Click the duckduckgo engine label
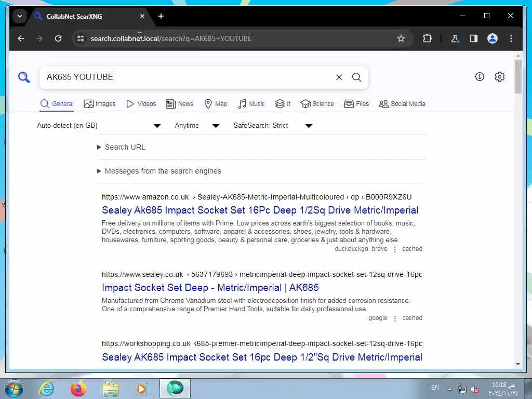532x399 pixels. [x=351, y=249]
